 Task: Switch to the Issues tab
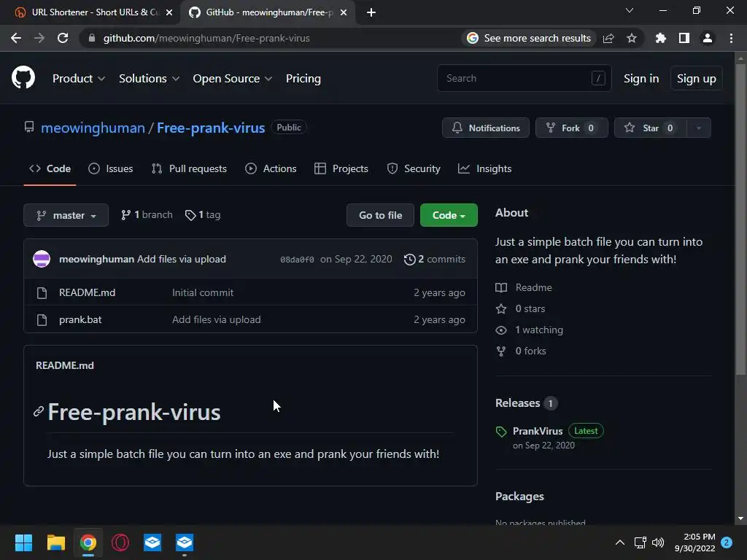tap(111, 168)
